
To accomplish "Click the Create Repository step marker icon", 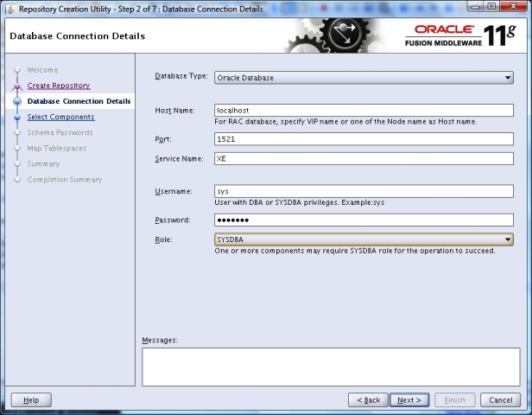I will coord(17,86).
